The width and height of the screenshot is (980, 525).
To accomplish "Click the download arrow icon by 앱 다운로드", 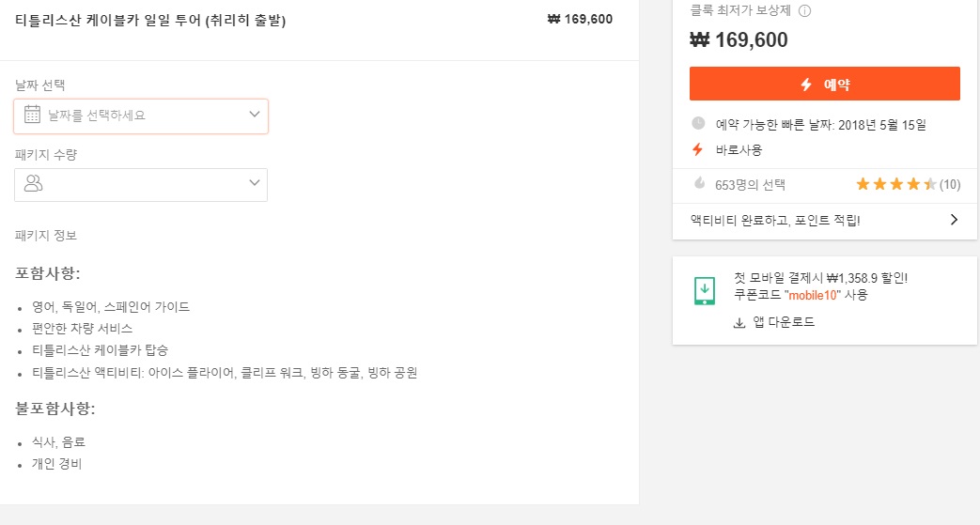I will (739, 322).
